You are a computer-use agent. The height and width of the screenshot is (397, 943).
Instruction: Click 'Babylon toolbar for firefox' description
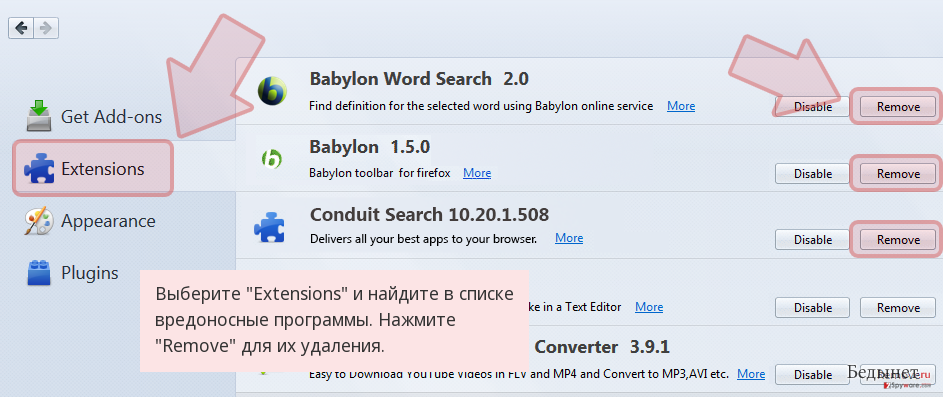[x=380, y=173]
